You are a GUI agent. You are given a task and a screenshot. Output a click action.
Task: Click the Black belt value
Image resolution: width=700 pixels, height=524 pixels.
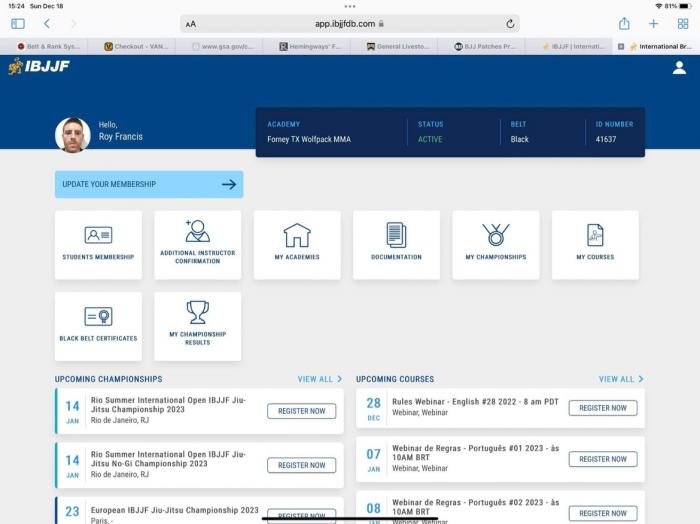coord(520,139)
